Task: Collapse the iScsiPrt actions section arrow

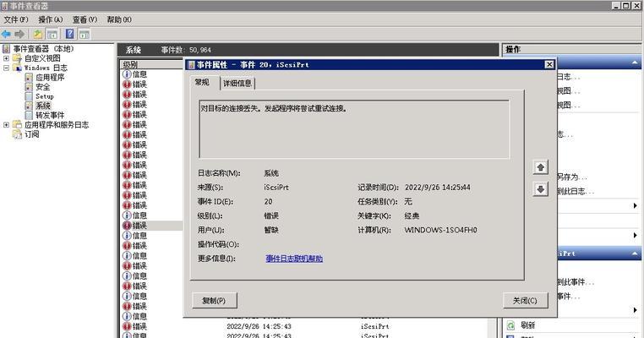Action: click(635, 253)
